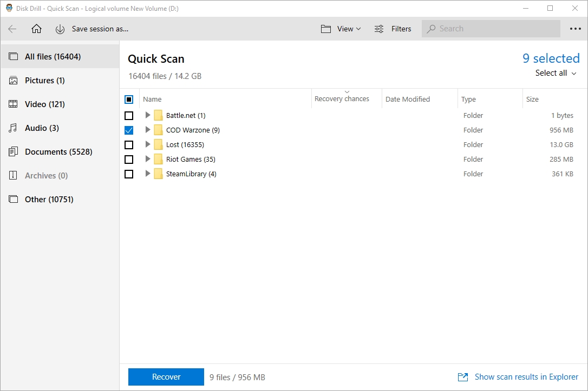The width and height of the screenshot is (588, 391).
Task: Expand the Lost folder tree
Action: pos(148,144)
